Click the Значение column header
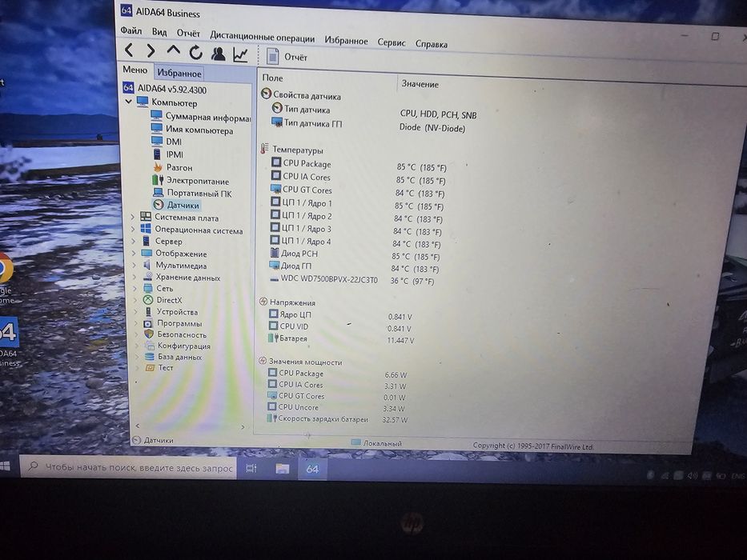 point(420,84)
